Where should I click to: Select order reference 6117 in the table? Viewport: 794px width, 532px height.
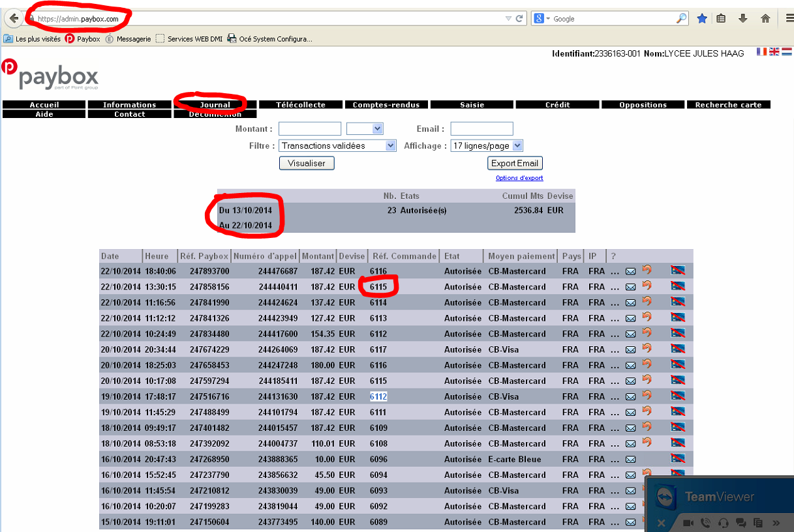click(x=378, y=349)
